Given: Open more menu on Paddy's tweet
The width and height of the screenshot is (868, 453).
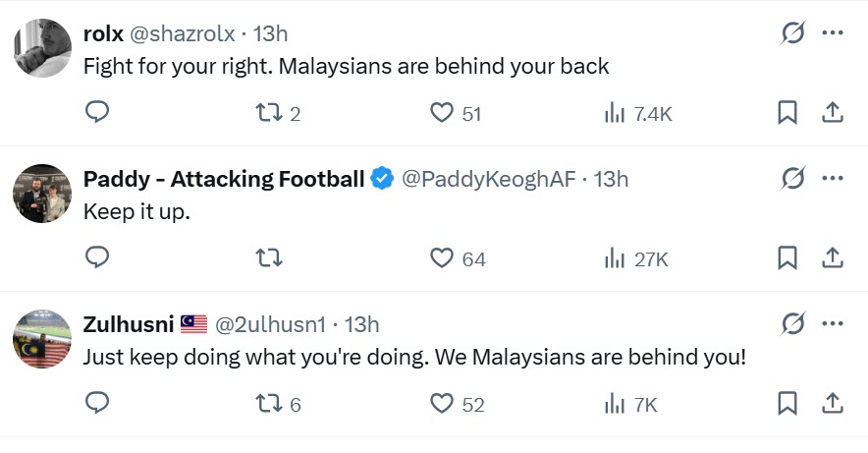Looking at the screenshot, I should (x=833, y=179).
